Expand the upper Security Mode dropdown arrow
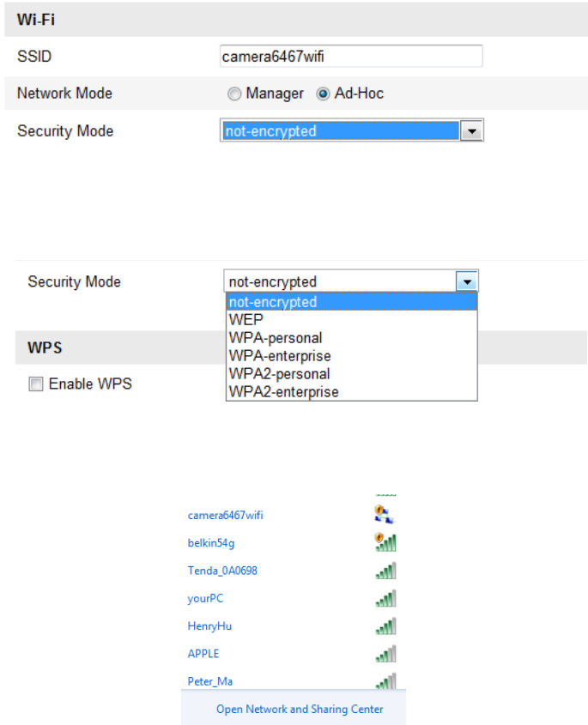Viewport: 588px width, 725px height. (471, 131)
